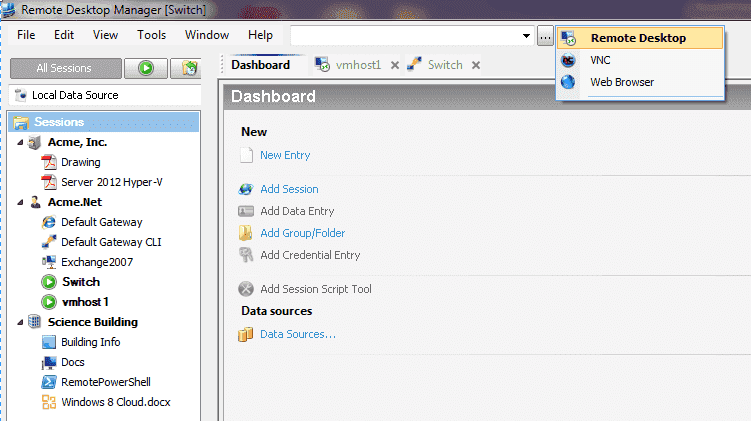Click the Add Session link
Image resolution: width=751 pixels, height=421 pixels.
coord(289,189)
